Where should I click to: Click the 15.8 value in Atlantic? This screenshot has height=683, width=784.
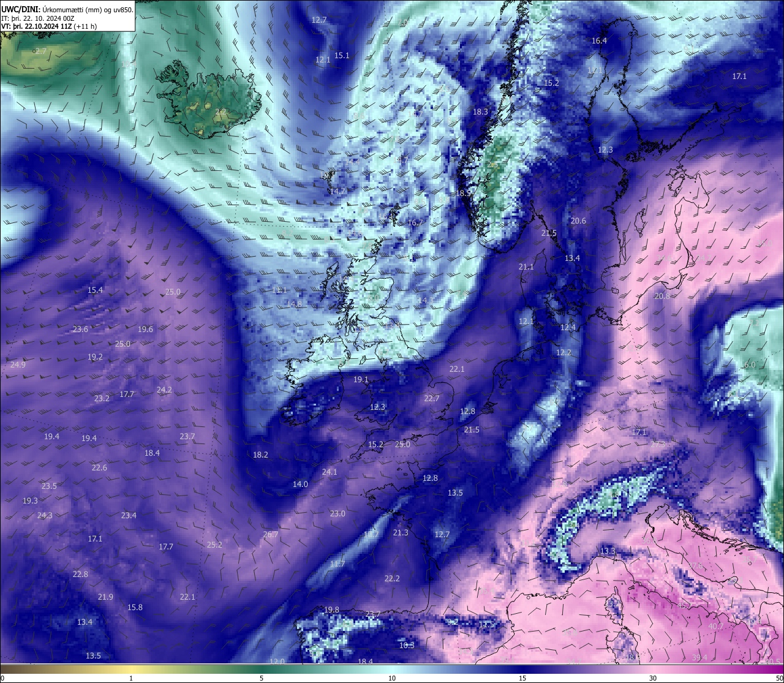coord(135,607)
